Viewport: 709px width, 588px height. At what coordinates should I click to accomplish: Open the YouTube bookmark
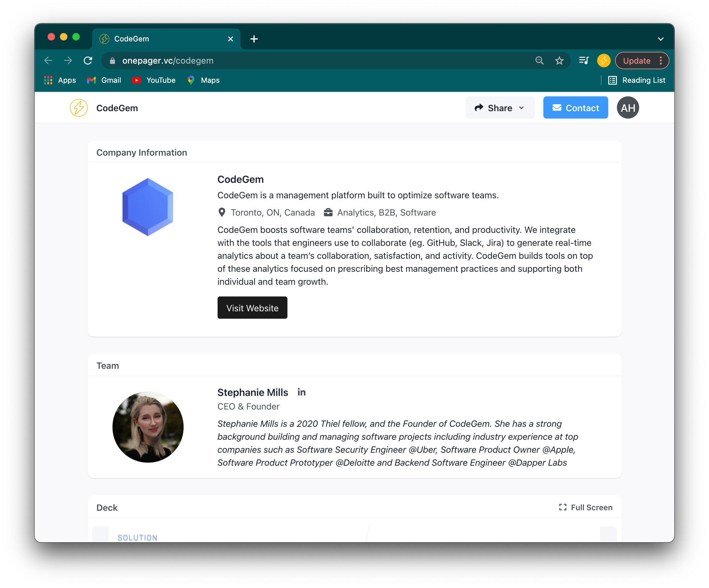[154, 80]
